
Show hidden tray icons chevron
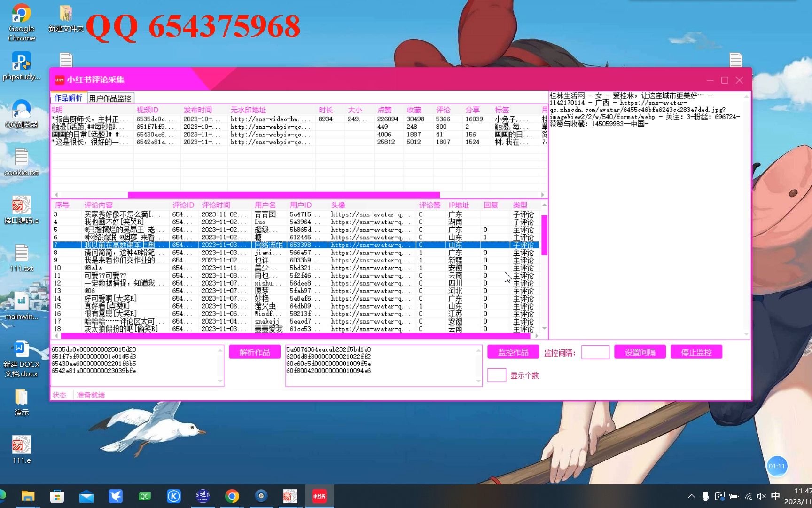(x=691, y=496)
